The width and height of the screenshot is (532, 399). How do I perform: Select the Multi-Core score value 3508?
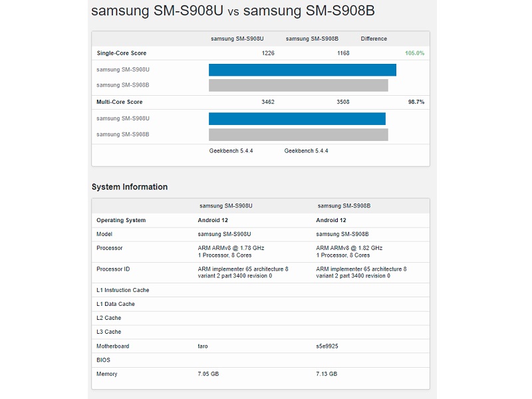pyautogui.click(x=343, y=102)
